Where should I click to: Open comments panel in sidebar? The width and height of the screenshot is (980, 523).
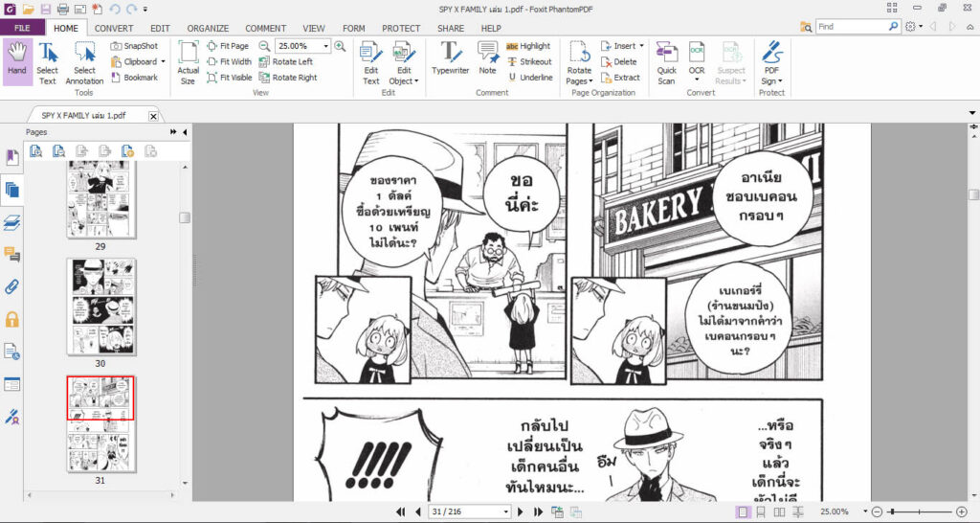point(11,255)
